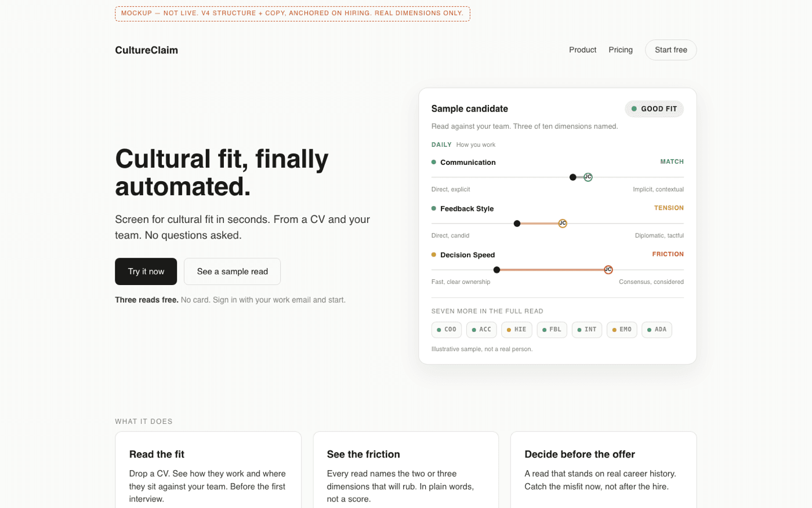Click the amber dot beside Decision Speed
The width and height of the screenshot is (812, 508).
pos(434,254)
